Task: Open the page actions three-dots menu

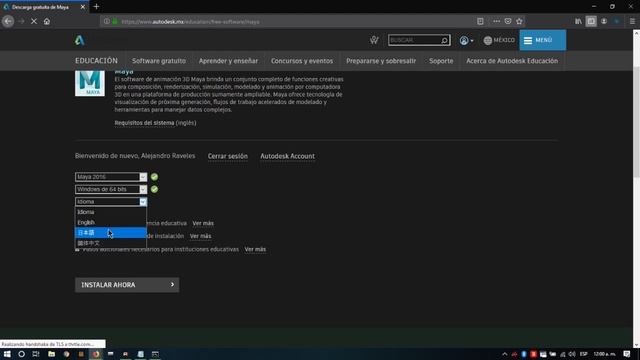Action: click(x=496, y=21)
